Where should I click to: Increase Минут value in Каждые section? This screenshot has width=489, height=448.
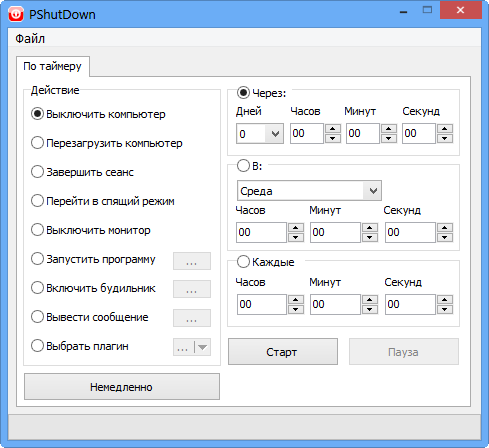[x=370, y=299]
